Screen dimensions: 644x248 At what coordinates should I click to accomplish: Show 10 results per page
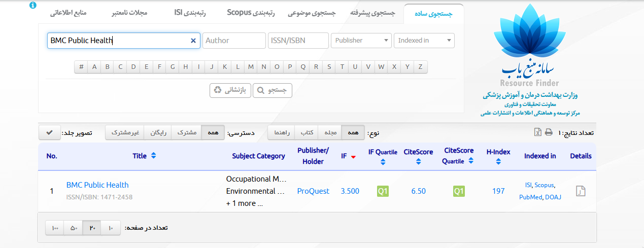111,228
